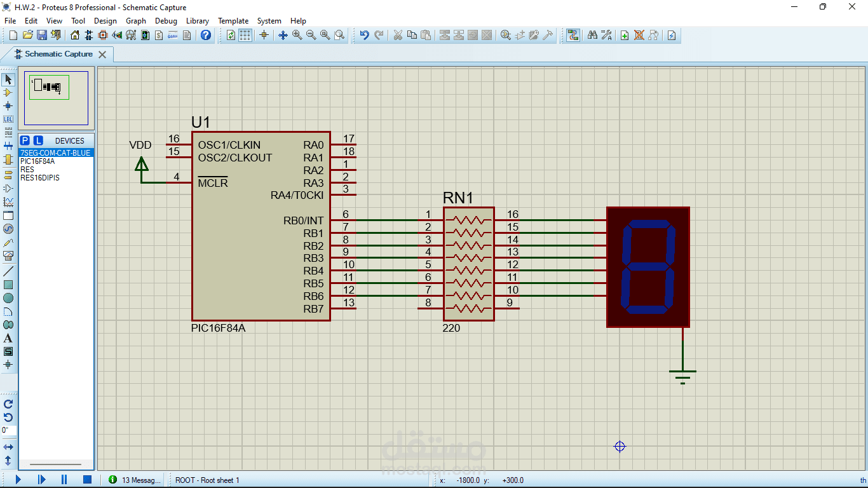
Task: Stop the simulation
Action: 88,480
